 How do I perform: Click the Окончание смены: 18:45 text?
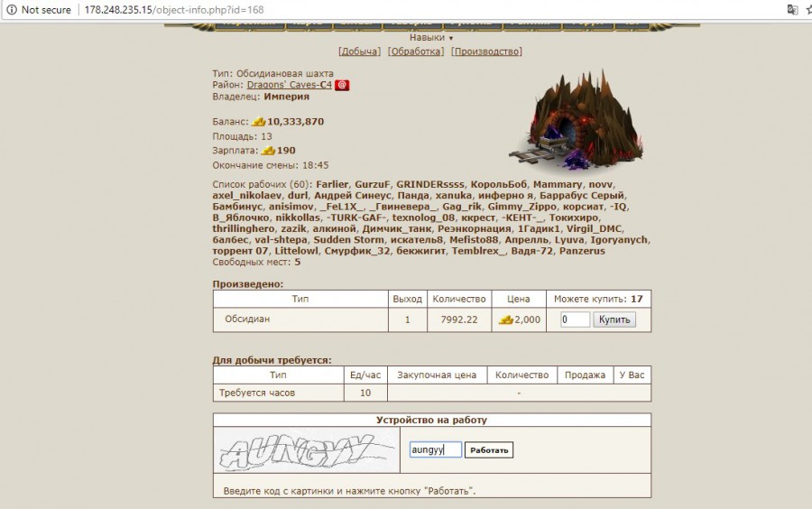pos(271,166)
